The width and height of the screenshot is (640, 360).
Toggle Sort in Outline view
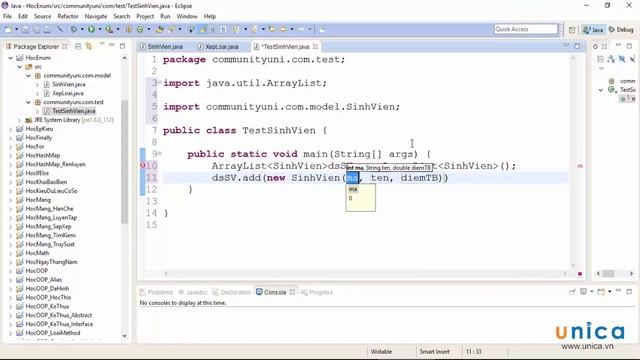[x=611, y=59]
